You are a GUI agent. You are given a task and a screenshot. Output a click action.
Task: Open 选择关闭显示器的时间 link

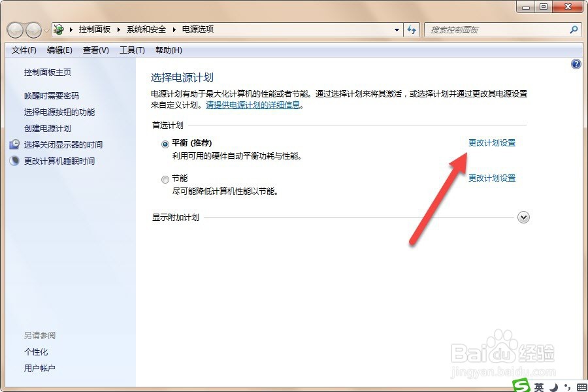tap(63, 145)
